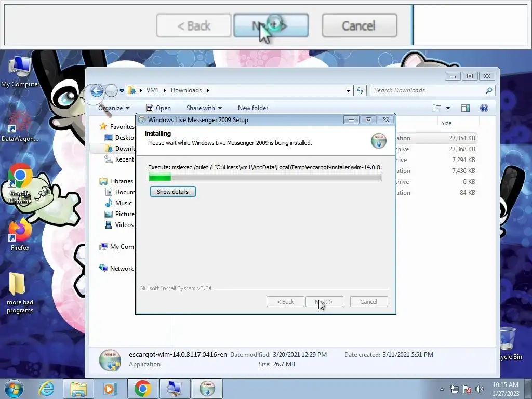
Task: Expand address bar history dropdown
Action: point(348,90)
